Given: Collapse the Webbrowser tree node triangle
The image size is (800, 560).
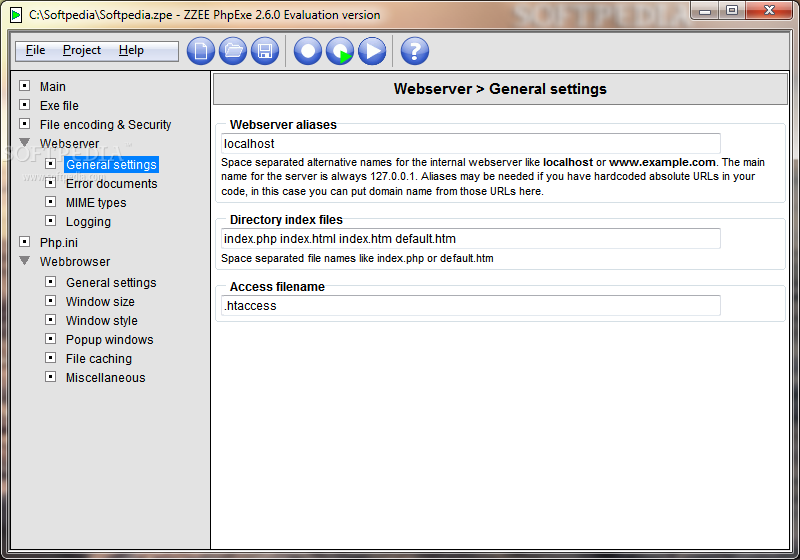Looking at the screenshot, I should (x=24, y=261).
